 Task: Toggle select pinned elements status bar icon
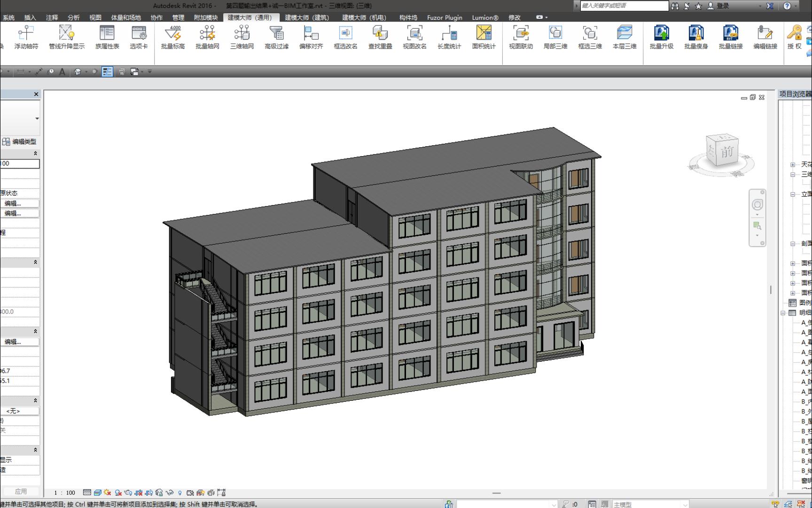(801, 504)
